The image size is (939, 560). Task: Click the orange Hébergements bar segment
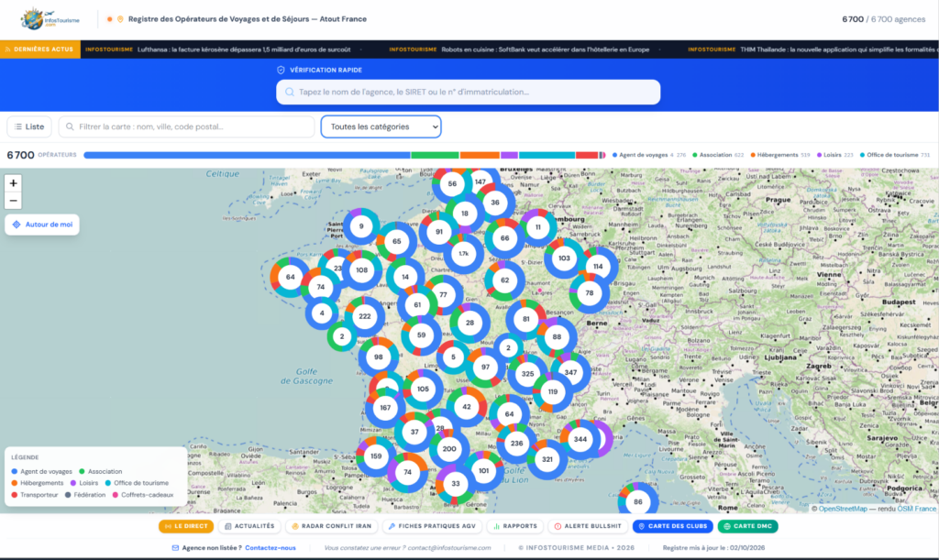pos(480,155)
